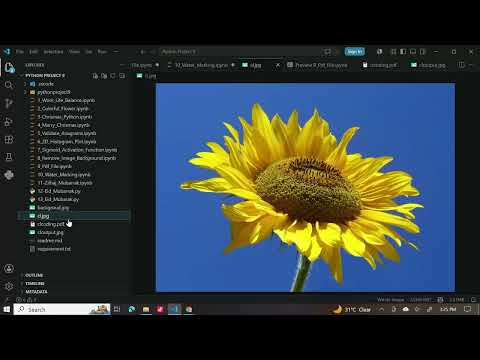Select clcoding.pdf in explorer tree
This screenshot has height=360, width=480.
(51, 224)
